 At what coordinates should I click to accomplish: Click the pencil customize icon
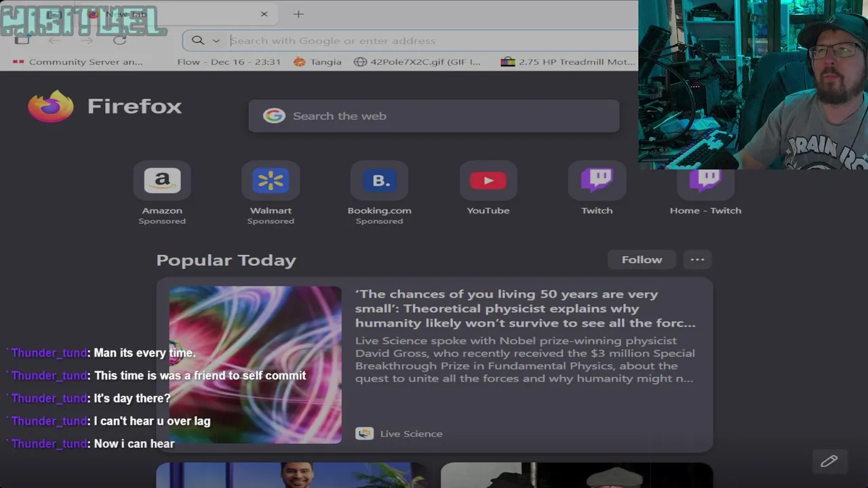click(829, 462)
